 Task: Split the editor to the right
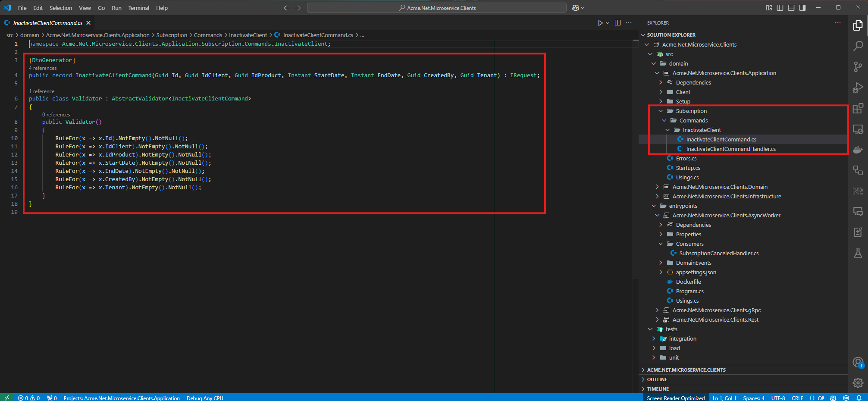[617, 23]
